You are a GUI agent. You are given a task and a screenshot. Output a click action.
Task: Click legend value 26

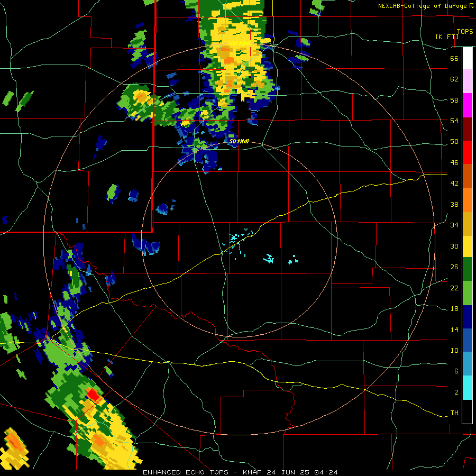coord(454,267)
